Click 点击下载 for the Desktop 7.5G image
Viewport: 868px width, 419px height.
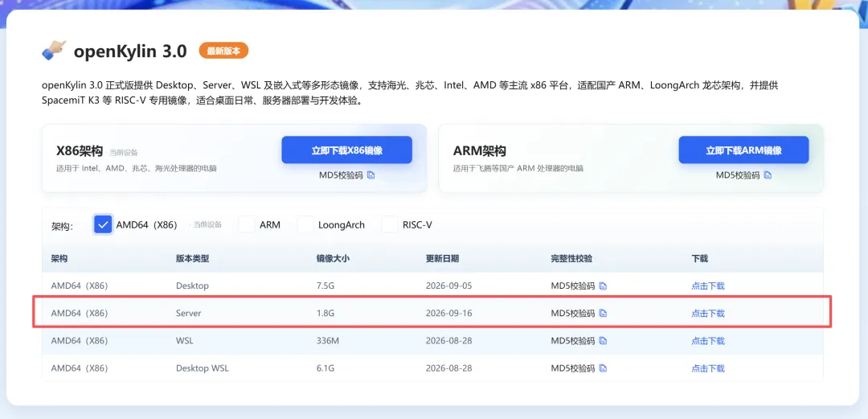707,286
